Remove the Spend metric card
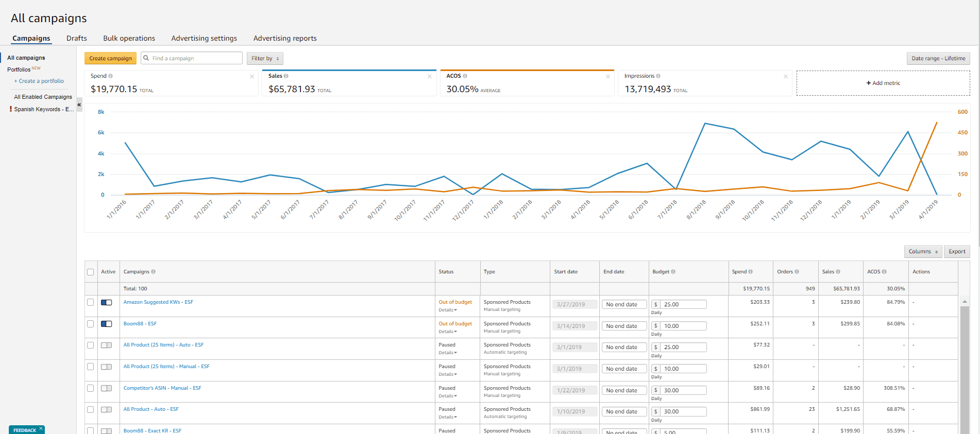 tap(252, 77)
